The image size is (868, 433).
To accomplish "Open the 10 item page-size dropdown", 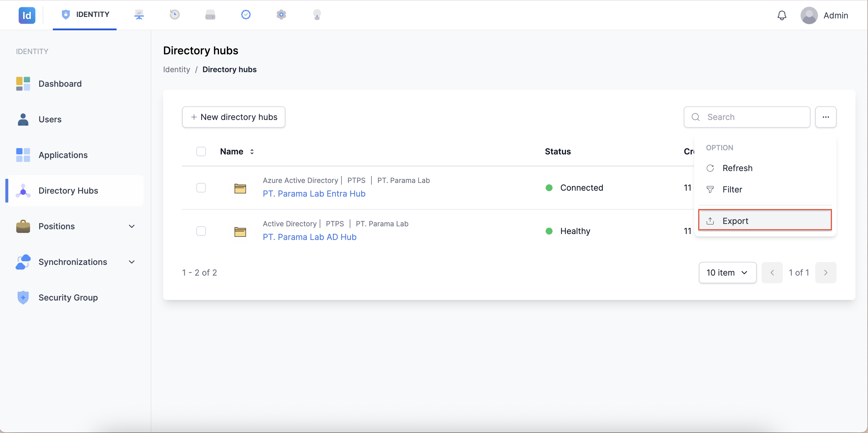I will 727,272.
